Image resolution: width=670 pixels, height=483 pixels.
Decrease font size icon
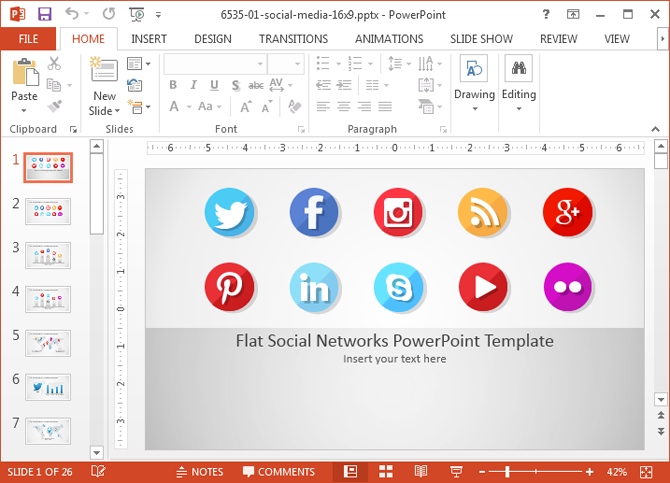pyautogui.click(x=267, y=106)
